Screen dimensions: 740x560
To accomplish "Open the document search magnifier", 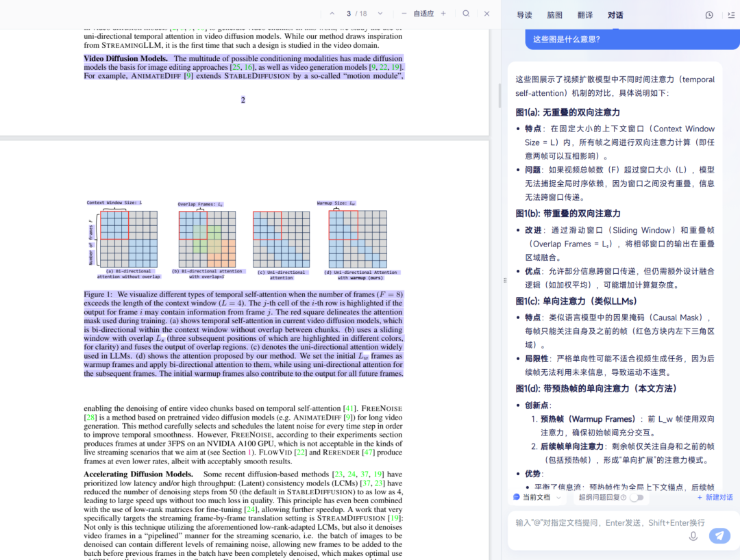I will 466,14.
